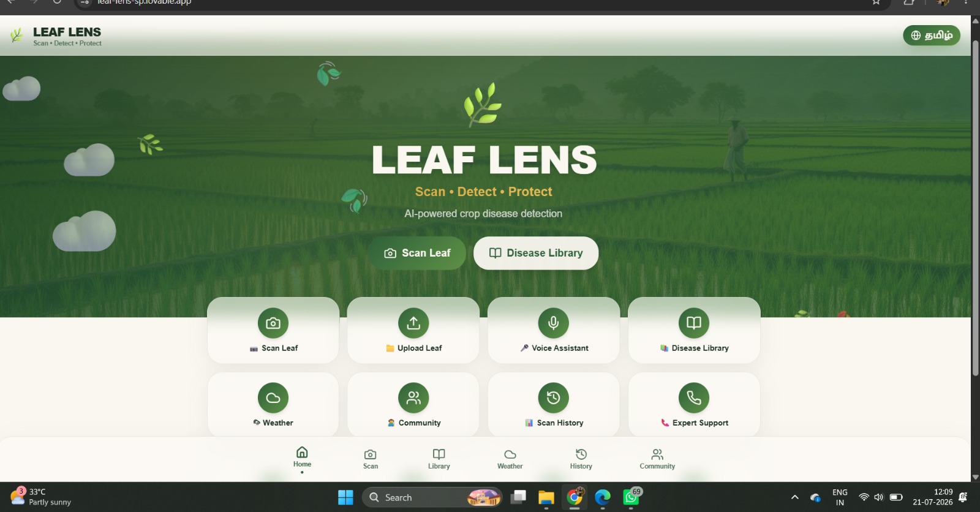
Task: Click the taskbar Search box
Action: pyautogui.click(x=432, y=497)
